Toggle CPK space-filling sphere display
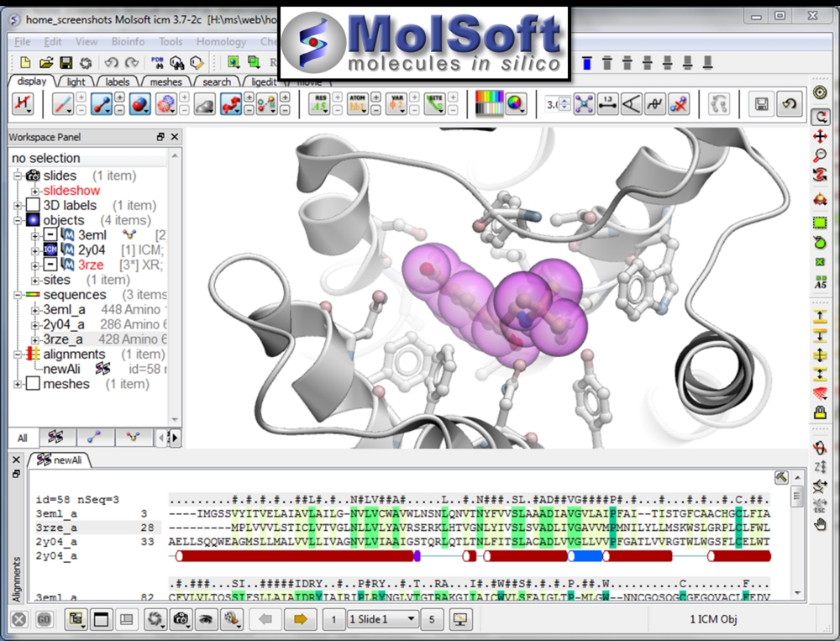The height and width of the screenshot is (641, 840). click(139, 104)
